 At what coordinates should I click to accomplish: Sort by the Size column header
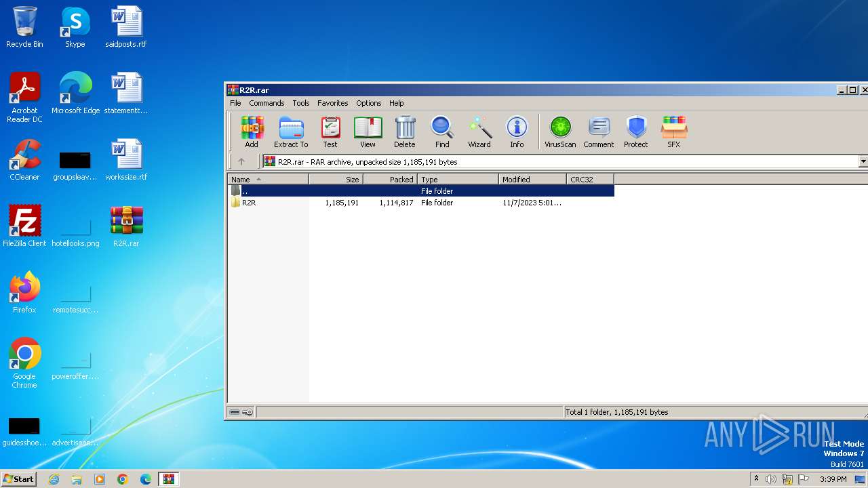336,180
